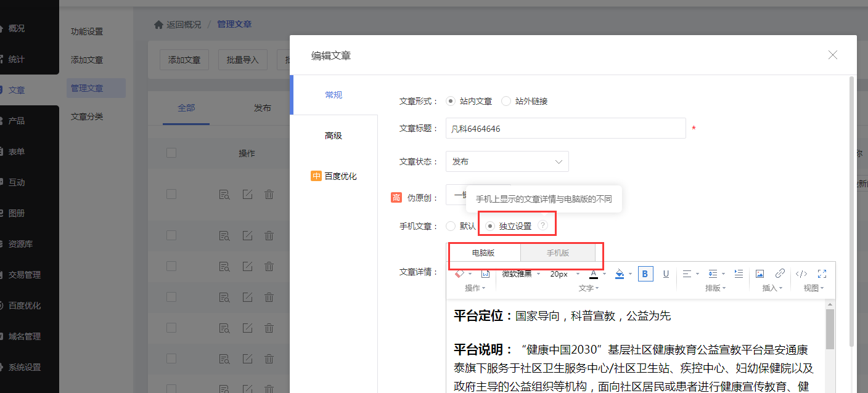The image size is (868, 393).
Task: Click the orange 中 badge beside 百度优化 tab
Action: point(316,176)
